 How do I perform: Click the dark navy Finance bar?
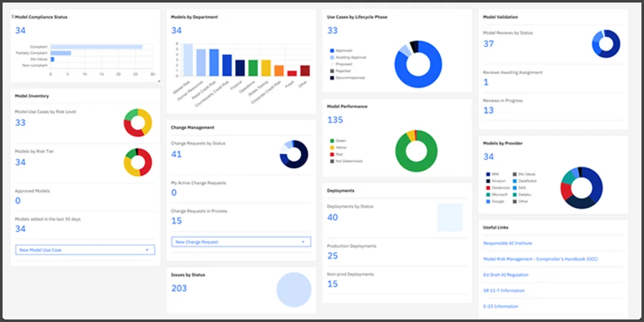point(240,68)
